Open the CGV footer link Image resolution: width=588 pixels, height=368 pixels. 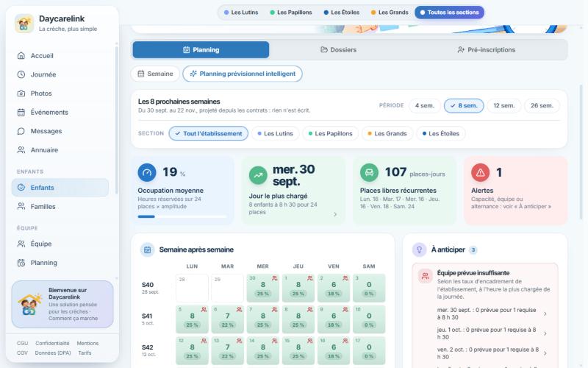pyautogui.click(x=23, y=353)
